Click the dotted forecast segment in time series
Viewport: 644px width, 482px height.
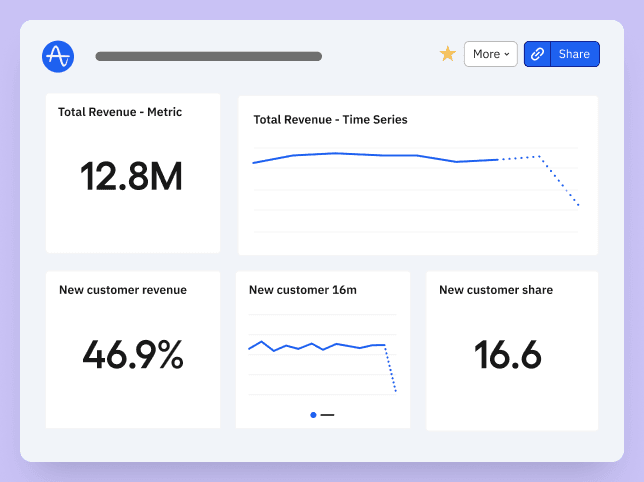click(x=560, y=180)
